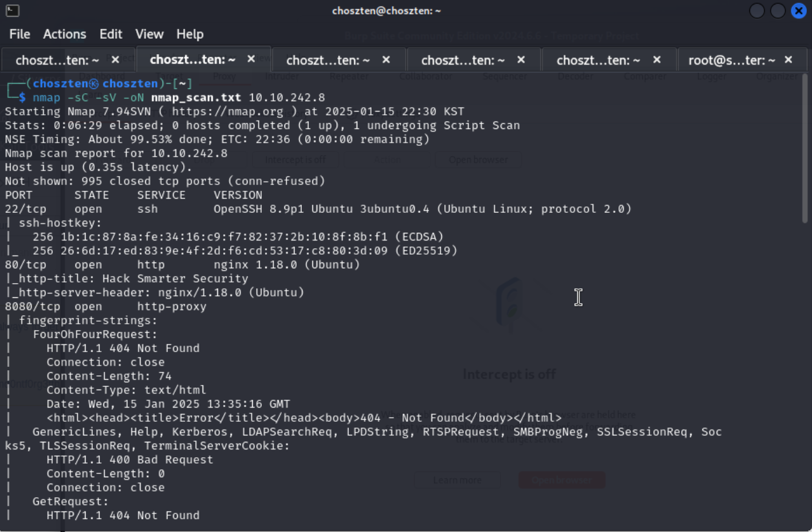Viewport: 812px width, 532px height.
Task: Click 'Content-Length: 0' line
Action: tap(106, 473)
